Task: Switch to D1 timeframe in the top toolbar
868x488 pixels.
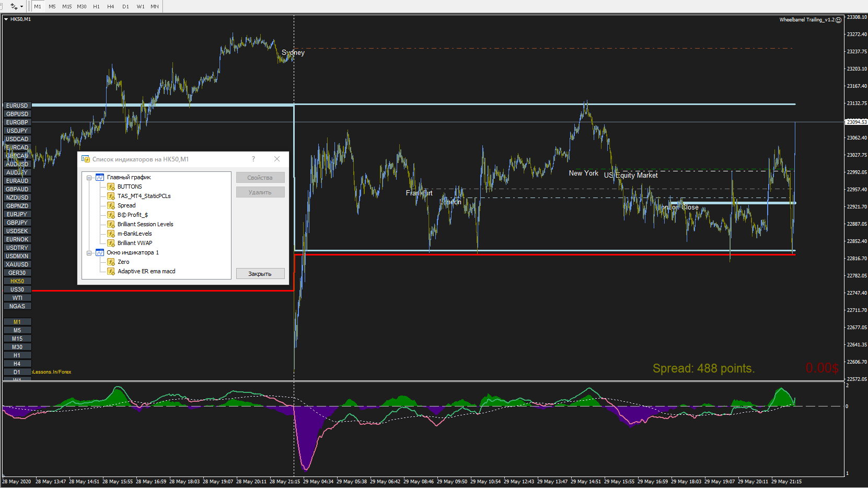Action: (x=125, y=7)
